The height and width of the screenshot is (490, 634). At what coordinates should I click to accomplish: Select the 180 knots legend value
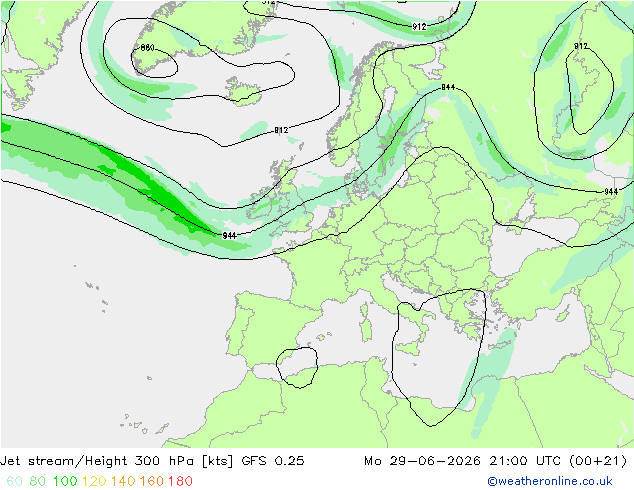tap(180, 481)
